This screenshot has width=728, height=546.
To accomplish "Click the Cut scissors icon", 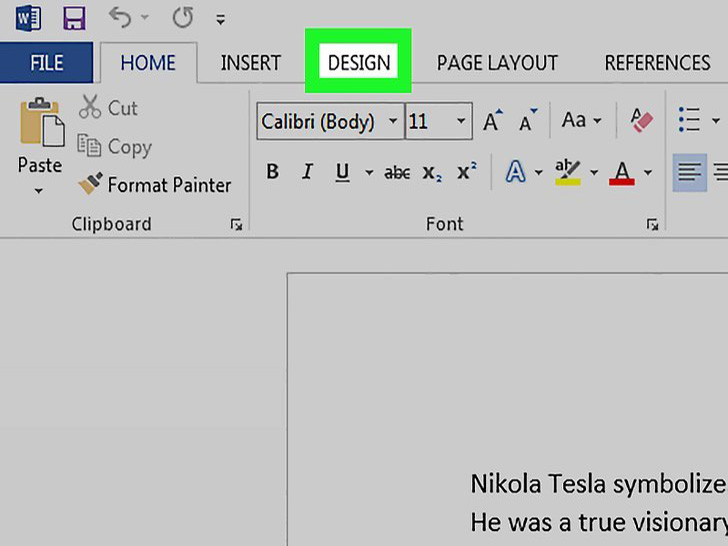I will (x=91, y=107).
